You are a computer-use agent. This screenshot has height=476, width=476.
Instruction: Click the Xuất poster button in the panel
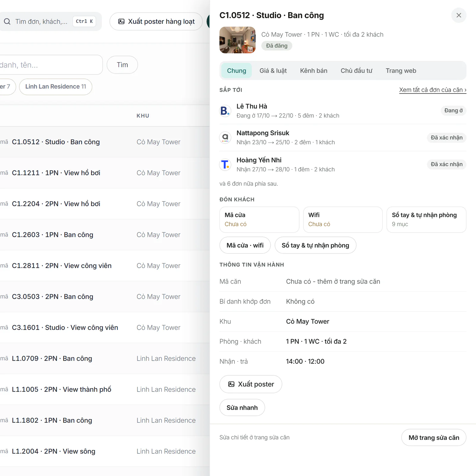click(x=251, y=384)
